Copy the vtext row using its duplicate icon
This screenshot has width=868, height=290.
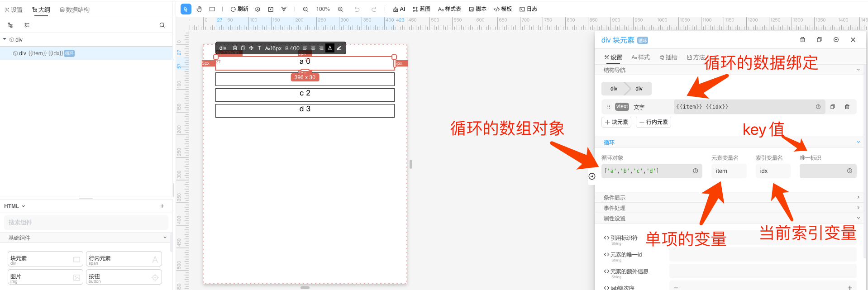pyautogui.click(x=832, y=107)
